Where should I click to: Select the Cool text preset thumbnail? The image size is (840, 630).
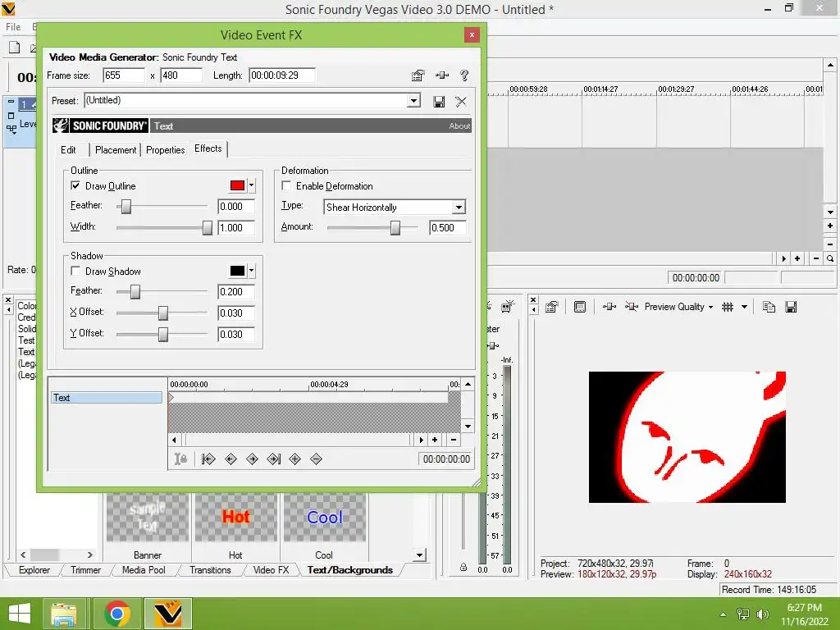pyautogui.click(x=324, y=518)
